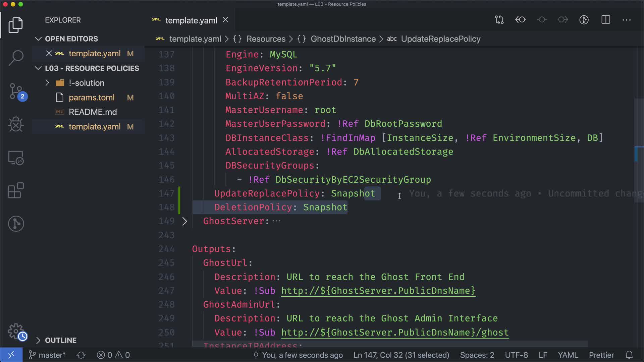Split the editor to the right
Screen dimensions: 644x362
[x=605, y=20]
